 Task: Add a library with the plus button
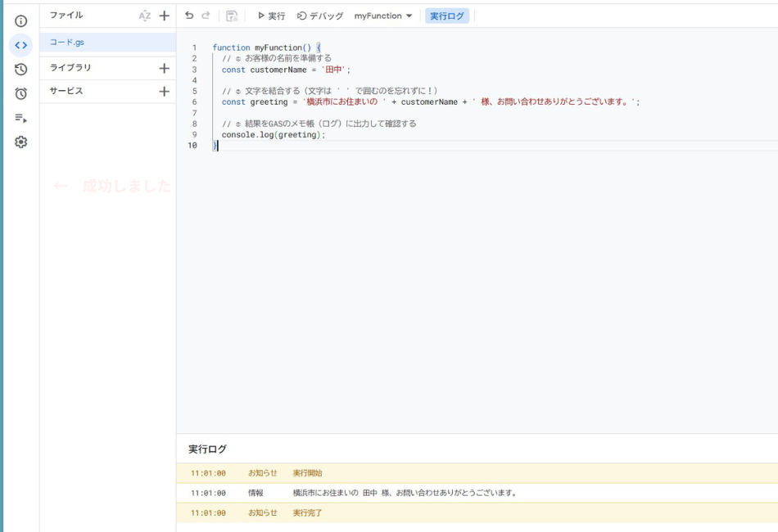pyautogui.click(x=164, y=66)
